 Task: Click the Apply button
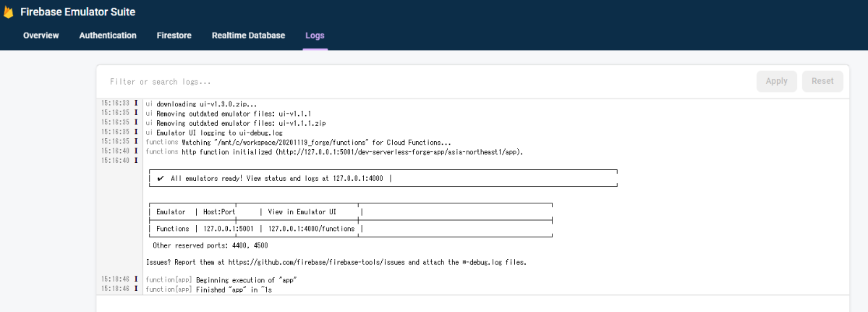777,81
